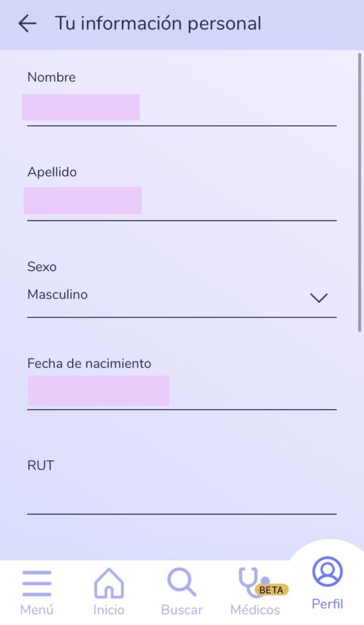364x625 pixels.
Task: Open the Fecha de nacimiento field
Action: (182, 391)
